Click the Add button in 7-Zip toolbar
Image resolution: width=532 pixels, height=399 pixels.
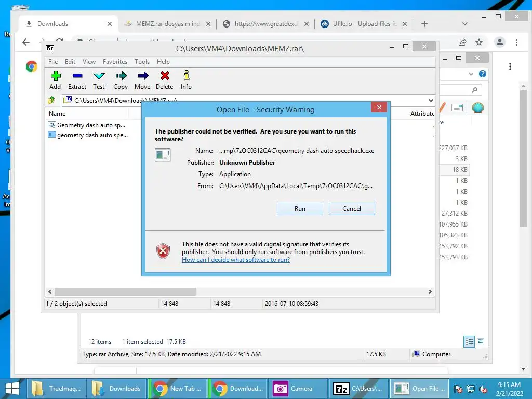pyautogui.click(x=55, y=81)
